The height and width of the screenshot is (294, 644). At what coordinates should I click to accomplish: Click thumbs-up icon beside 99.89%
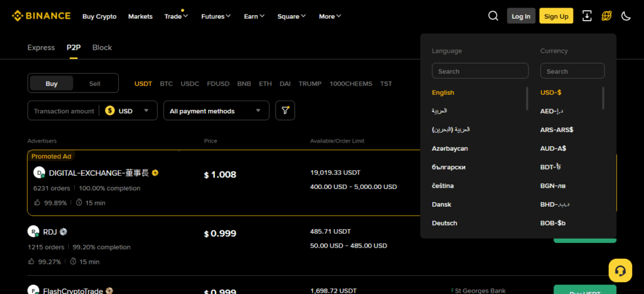click(37, 202)
